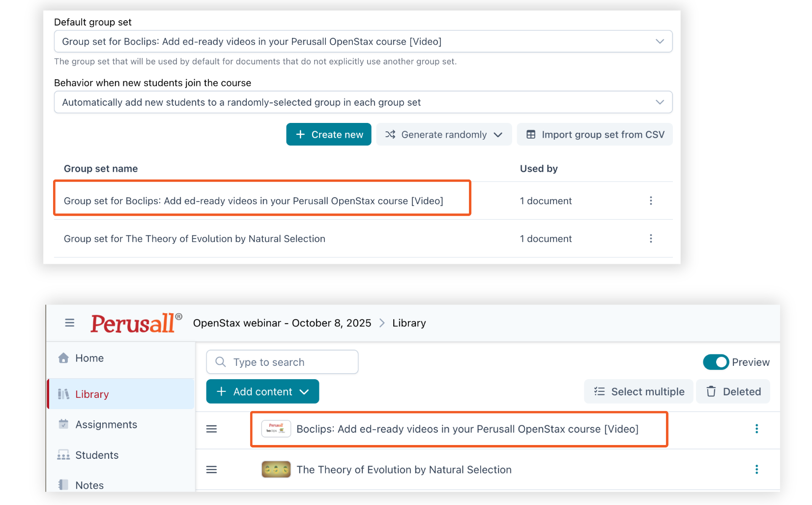The image size is (812, 505).
Task: Click the Library books icon in sidebar
Action: point(63,394)
